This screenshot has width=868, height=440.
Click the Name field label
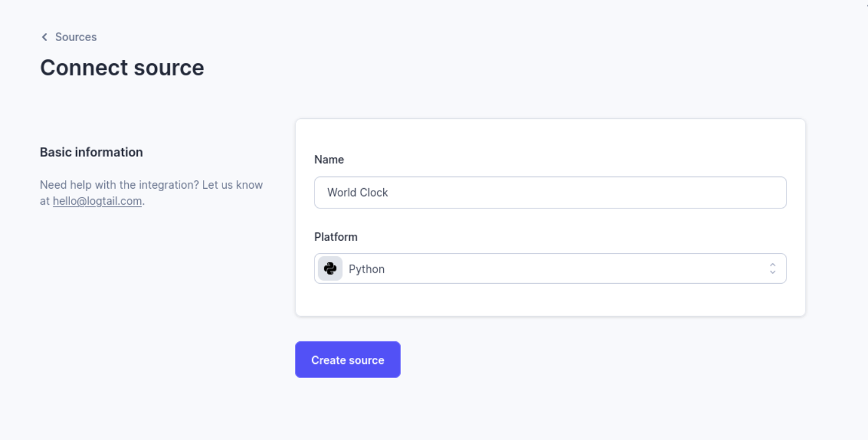click(329, 159)
